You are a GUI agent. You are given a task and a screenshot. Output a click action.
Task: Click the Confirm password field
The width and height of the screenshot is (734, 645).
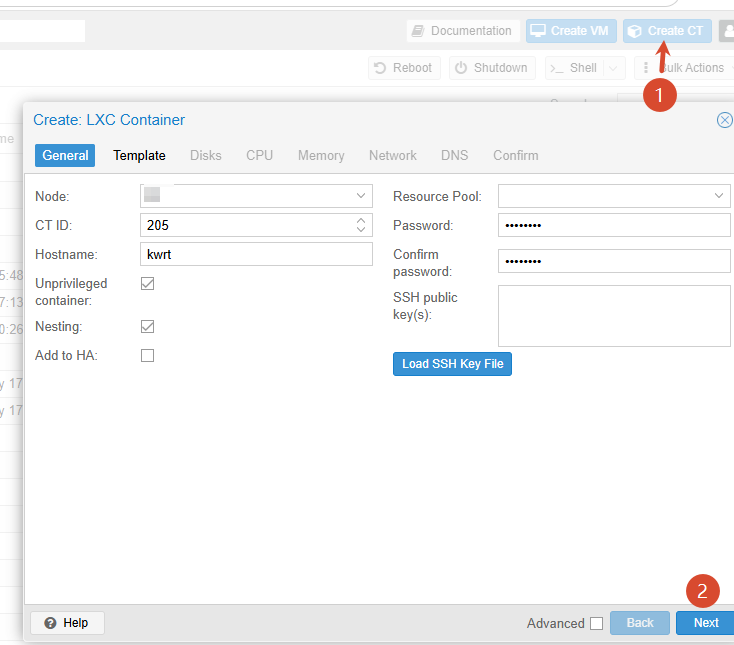pos(614,261)
